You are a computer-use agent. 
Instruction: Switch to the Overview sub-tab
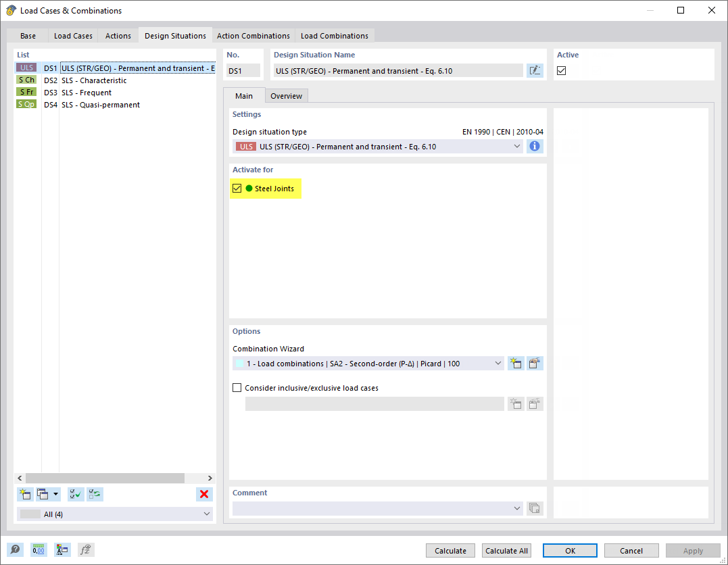(286, 96)
